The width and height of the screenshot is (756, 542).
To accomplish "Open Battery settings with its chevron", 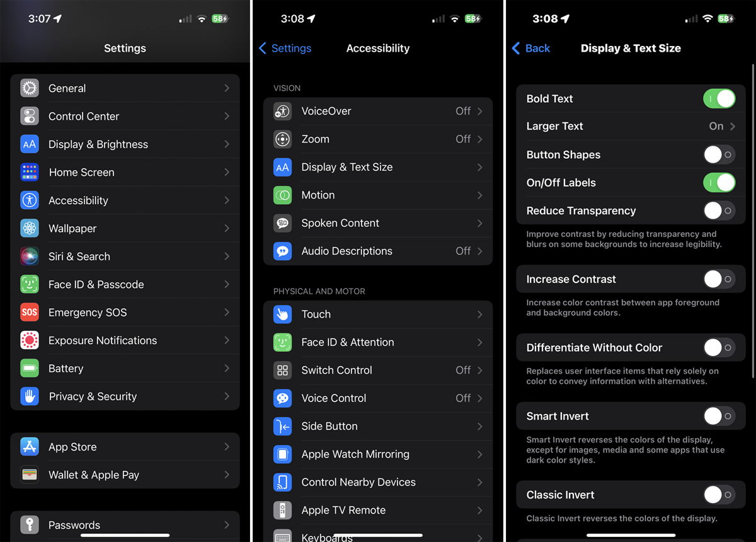I will (227, 369).
